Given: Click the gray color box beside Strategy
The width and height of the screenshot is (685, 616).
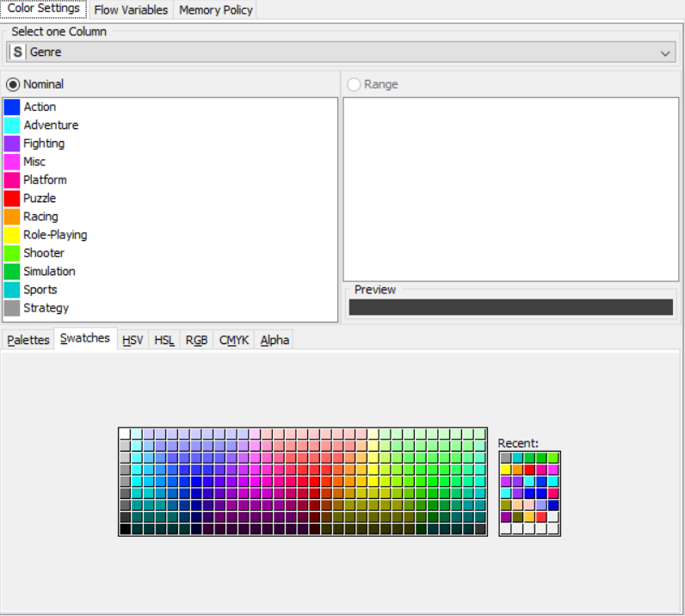Looking at the screenshot, I should pyautogui.click(x=12, y=308).
